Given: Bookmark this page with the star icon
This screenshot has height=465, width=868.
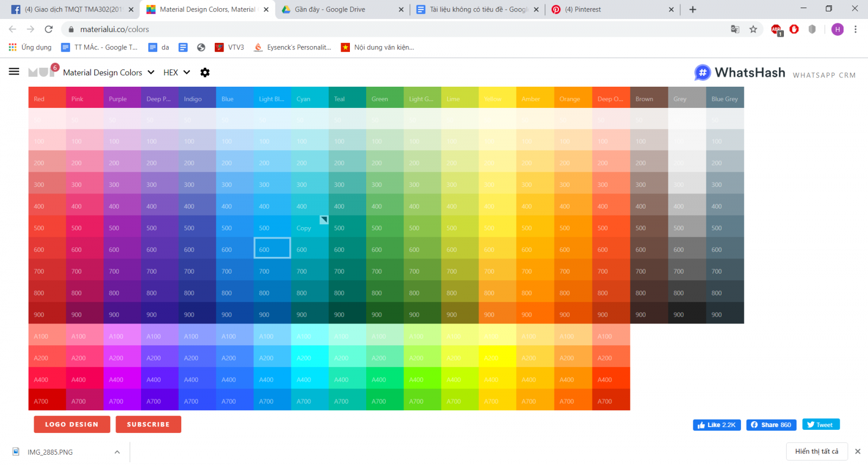Looking at the screenshot, I should coord(753,29).
